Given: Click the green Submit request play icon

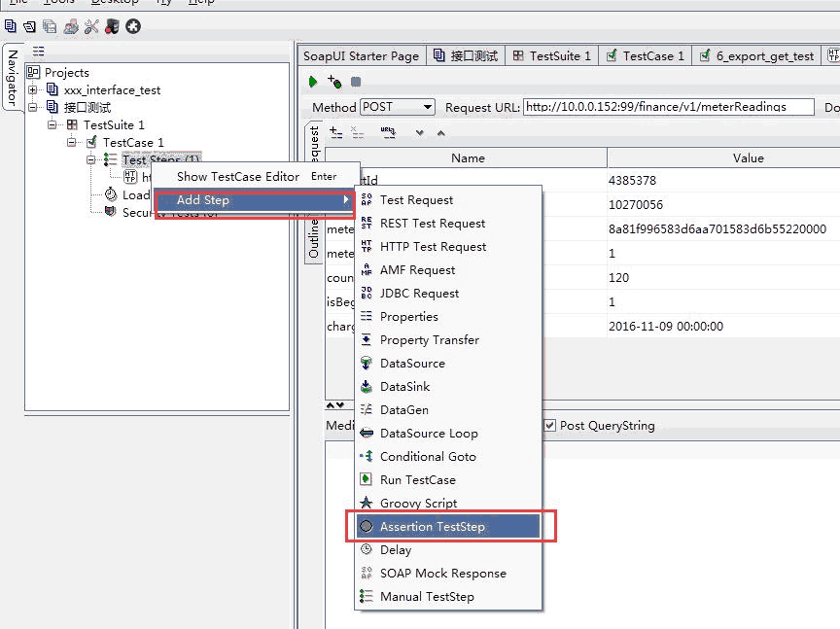Looking at the screenshot, I should 312,82.
